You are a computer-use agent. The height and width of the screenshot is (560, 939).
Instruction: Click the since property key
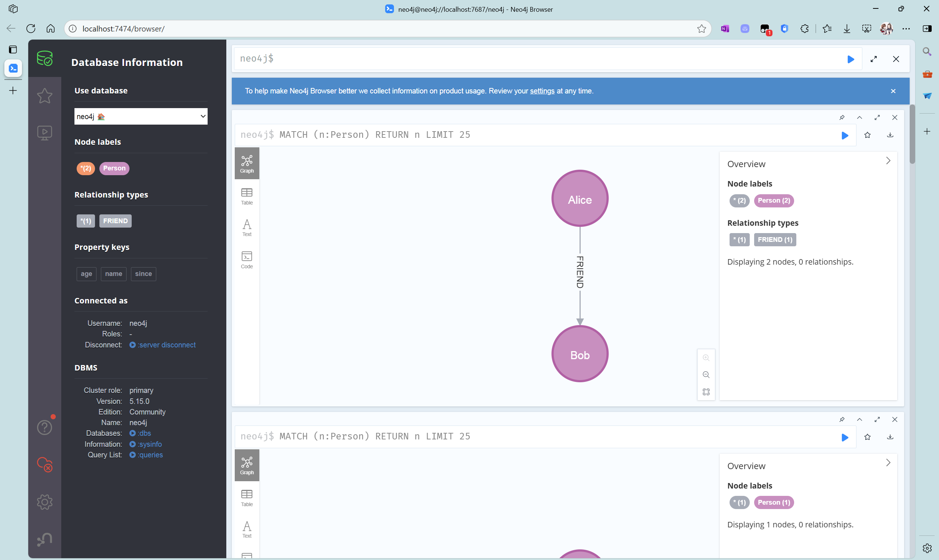tap(143, 274)
